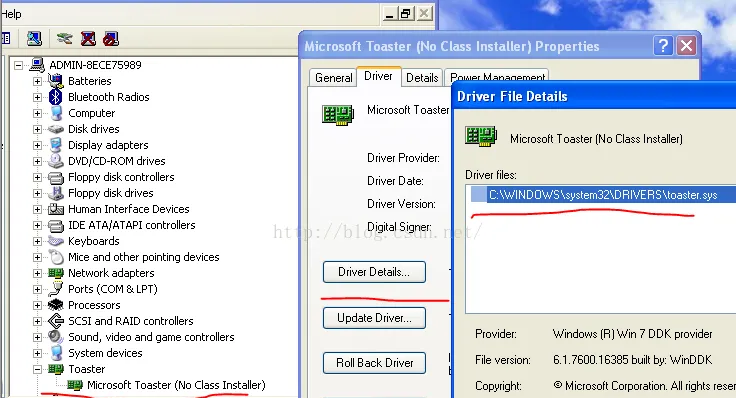The width and height of the screenshot is (736, 398).
Task: Click the IDE ATA/ATAPI controllers icon
Action: tap(56, 226)
